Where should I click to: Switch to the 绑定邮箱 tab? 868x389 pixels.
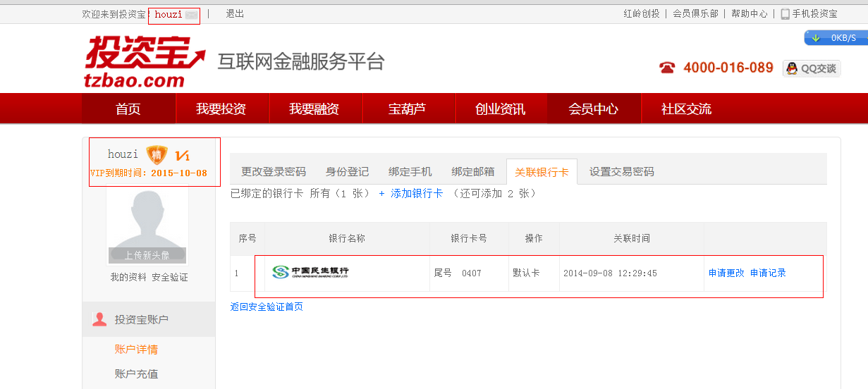click(x=473, y=171)
